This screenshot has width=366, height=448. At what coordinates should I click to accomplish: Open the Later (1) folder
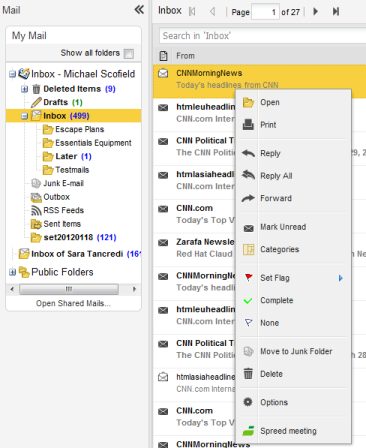[x=73, y=156]
